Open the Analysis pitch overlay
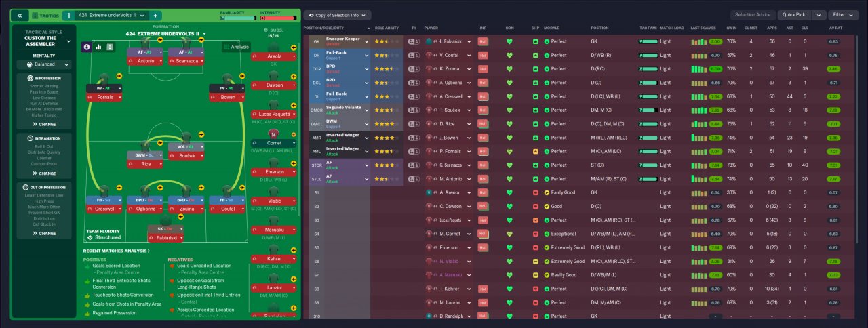Viewport: 868px width, 328px height. click(235, 47)
